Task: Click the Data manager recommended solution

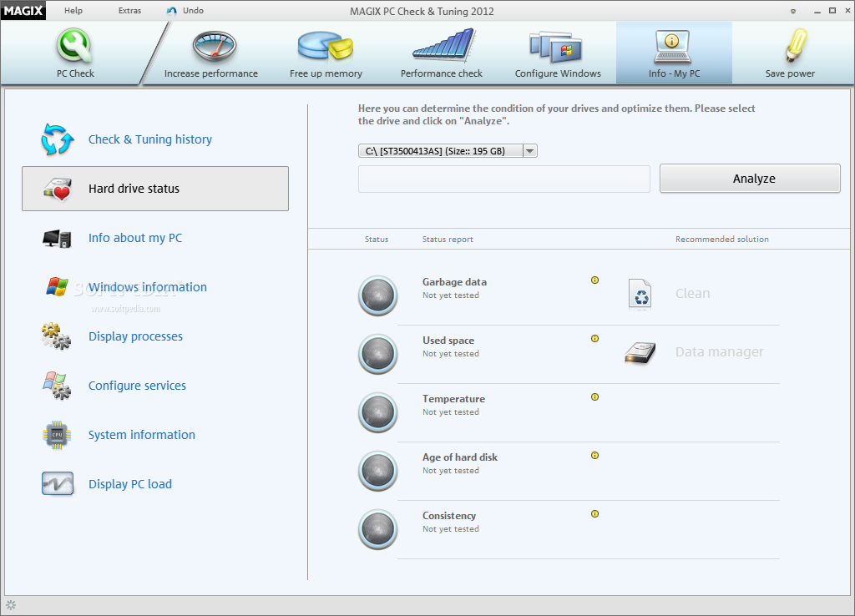Action: [719, 352]
